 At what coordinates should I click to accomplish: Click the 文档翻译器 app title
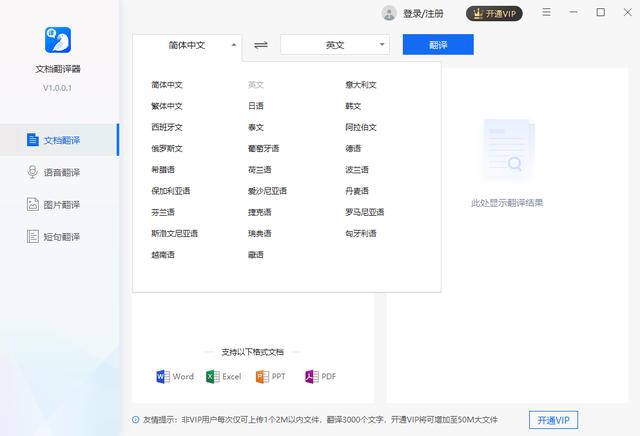pos(58,69)
